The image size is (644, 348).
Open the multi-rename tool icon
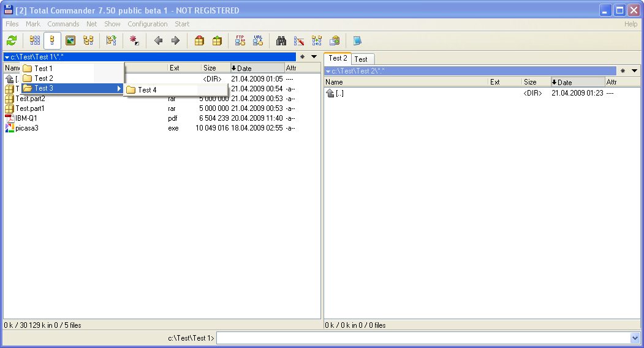pyautogui.click(x=299, y=40)
